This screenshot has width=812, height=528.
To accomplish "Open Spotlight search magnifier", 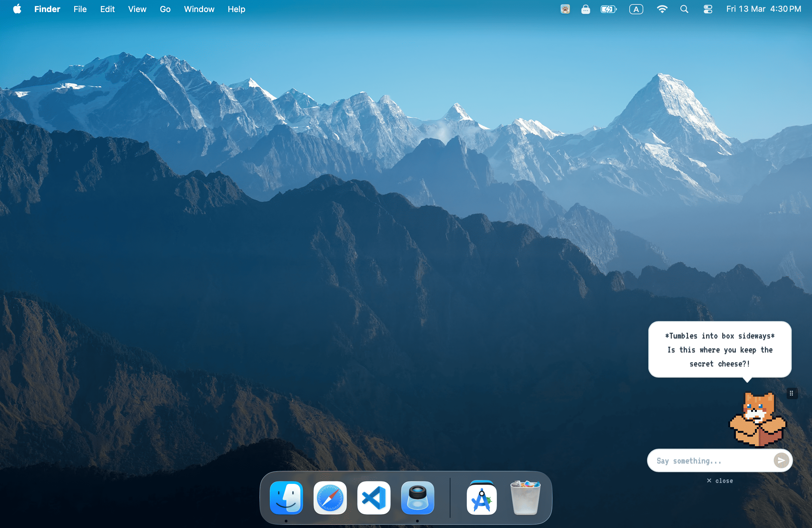I will [684, 9].
